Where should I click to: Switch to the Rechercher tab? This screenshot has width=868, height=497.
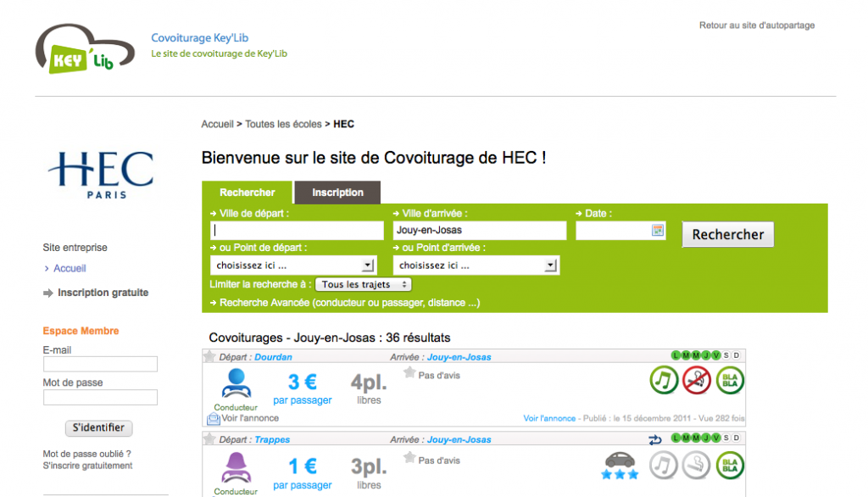(x=247, y=193)
